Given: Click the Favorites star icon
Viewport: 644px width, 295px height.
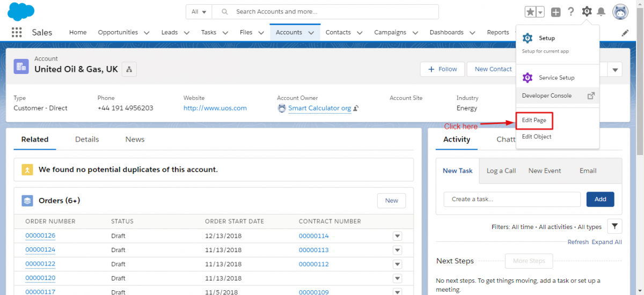Looking at the screenshot, I should pos(530,12).
